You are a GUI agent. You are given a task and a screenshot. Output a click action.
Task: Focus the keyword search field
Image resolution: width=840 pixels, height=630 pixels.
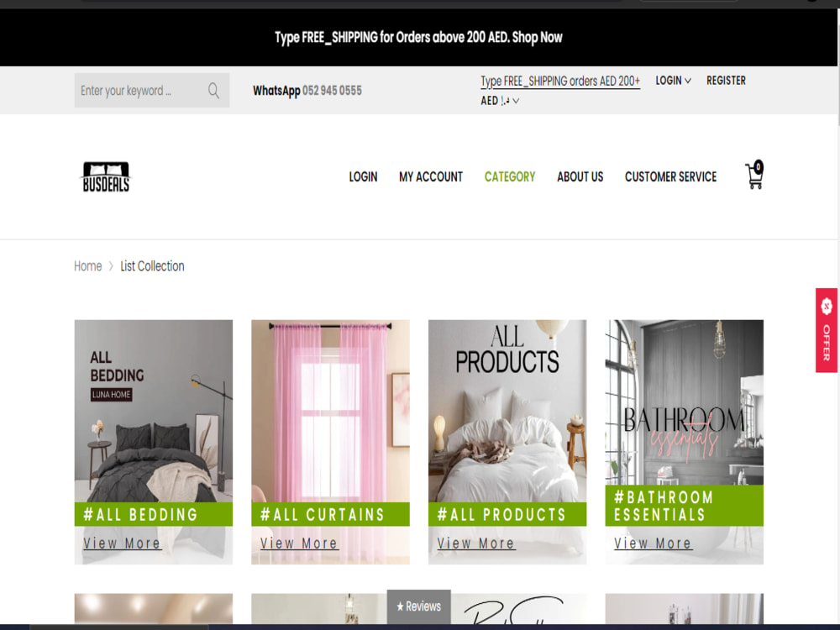tap(152, 91)
